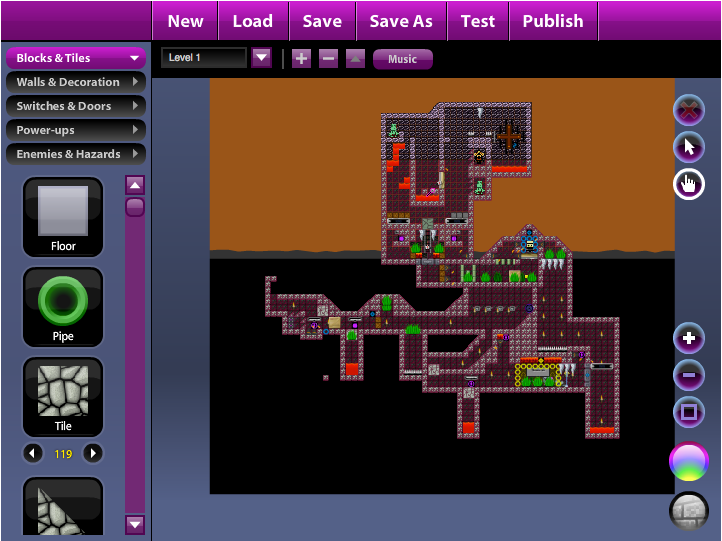Select the green Pipe block
The height and width of the screenshot is (541, 722).
tap(63, 307)
